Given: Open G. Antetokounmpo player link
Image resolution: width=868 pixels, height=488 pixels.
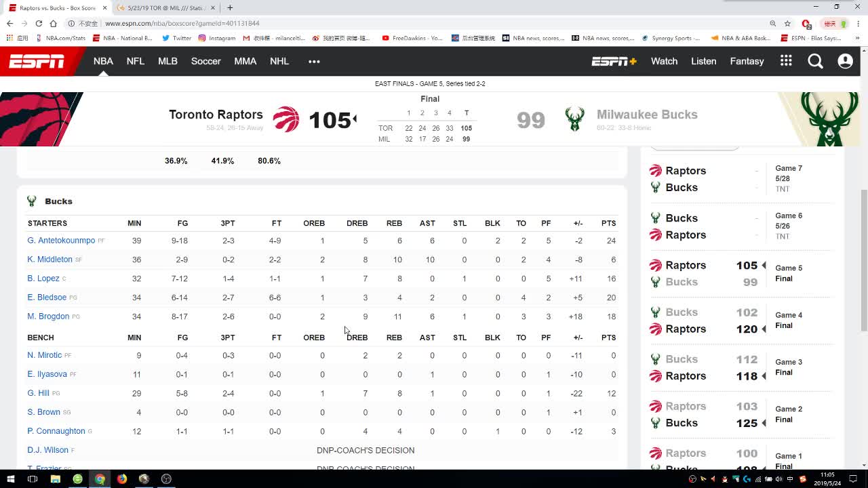Looking at the screenshot, I should [x=61, y=241].
